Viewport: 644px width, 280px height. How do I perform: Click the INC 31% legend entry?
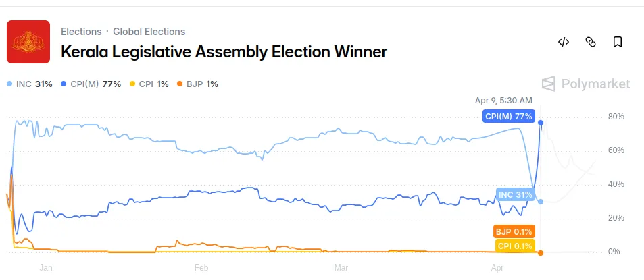click(x=30, y=84)
